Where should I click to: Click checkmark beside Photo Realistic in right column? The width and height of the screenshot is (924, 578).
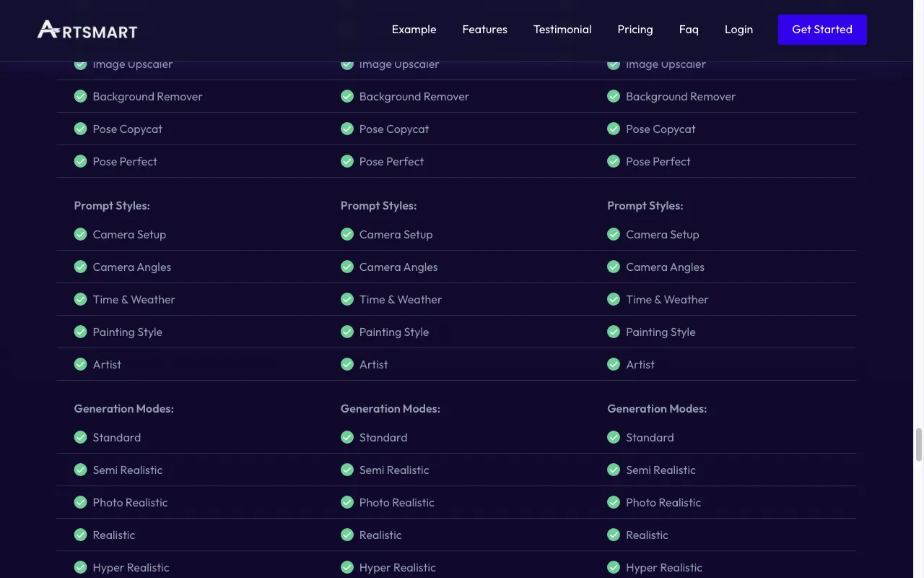(614, 502)
